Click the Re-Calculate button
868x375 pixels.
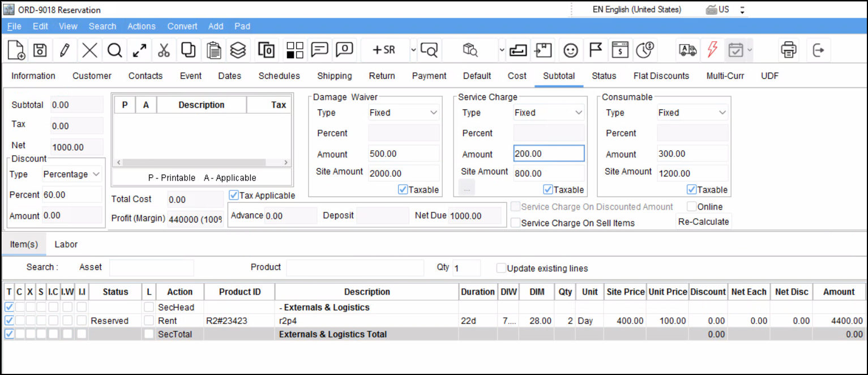[703, 221]
